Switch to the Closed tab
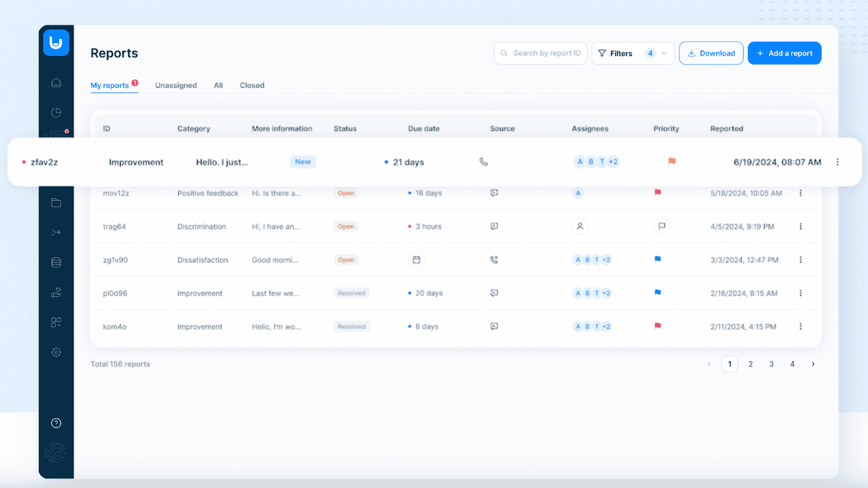 (x=252, y=85)
